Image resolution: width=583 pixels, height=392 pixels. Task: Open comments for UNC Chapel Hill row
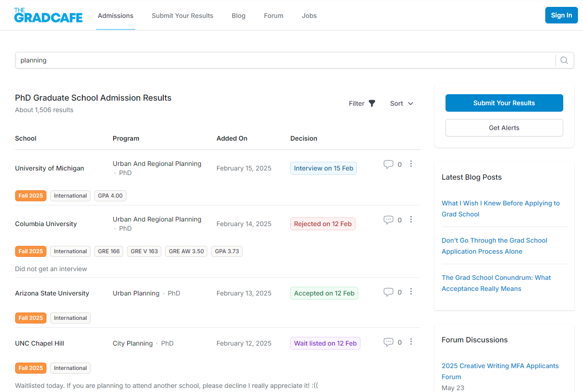click(389, 342)
